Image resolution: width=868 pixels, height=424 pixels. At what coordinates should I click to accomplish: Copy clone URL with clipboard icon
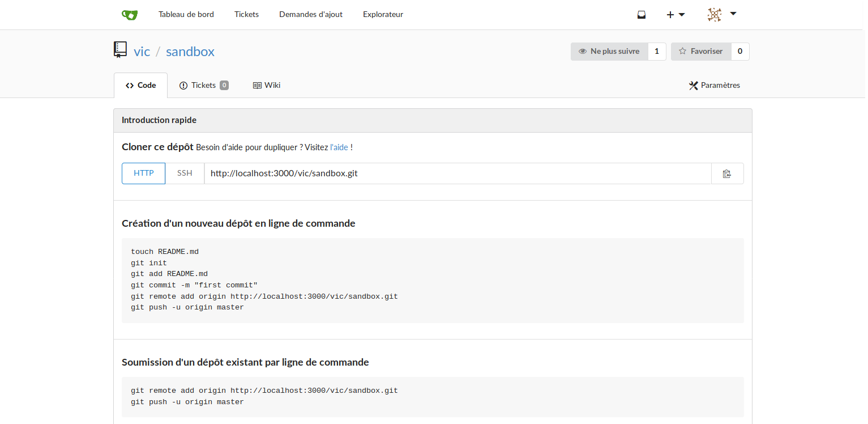pyautogui.click(x=727, y=173)
